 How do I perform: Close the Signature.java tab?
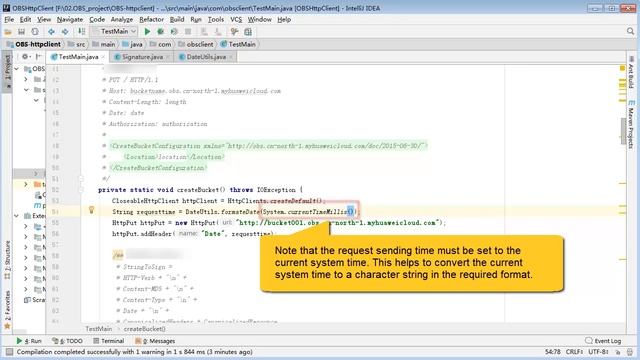tap(167, 57)
